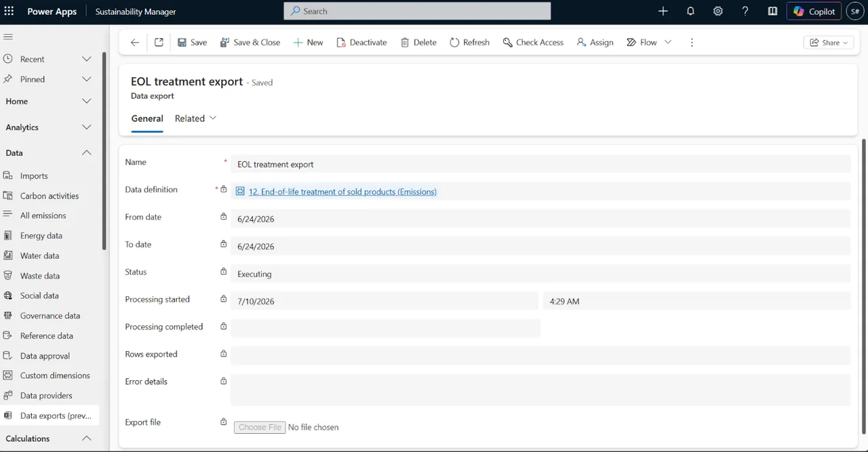
Task: Expand the Pinned section
Action: [x=86, y=79]
